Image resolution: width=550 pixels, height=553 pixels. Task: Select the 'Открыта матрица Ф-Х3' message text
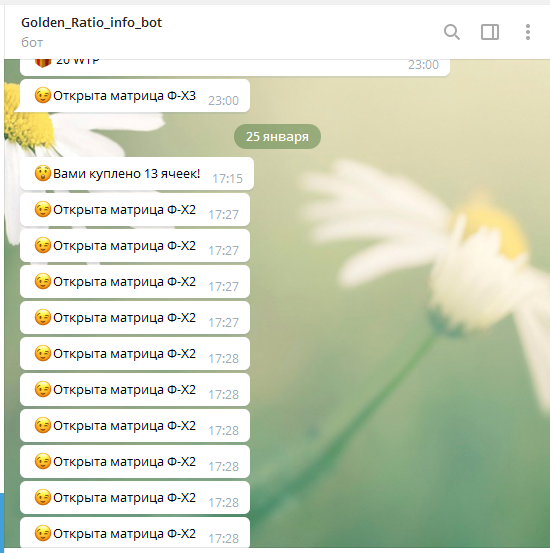(x=125, y=96)
